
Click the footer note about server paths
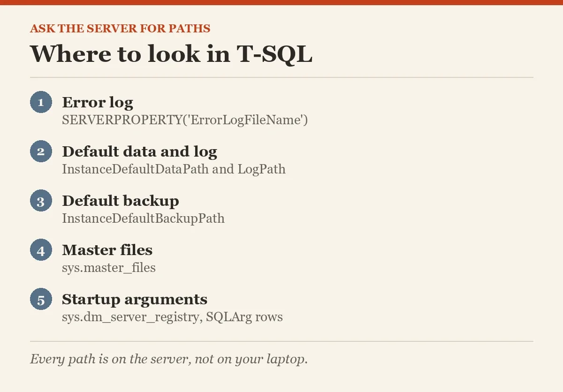click(x=169, y=360)
